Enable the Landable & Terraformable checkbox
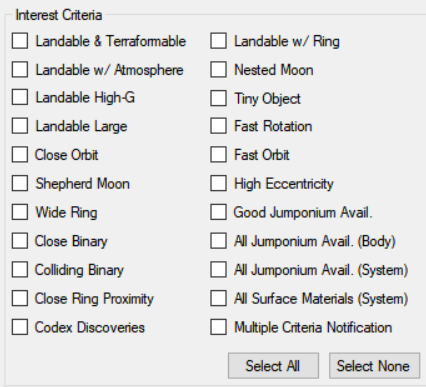 point(20,41)
